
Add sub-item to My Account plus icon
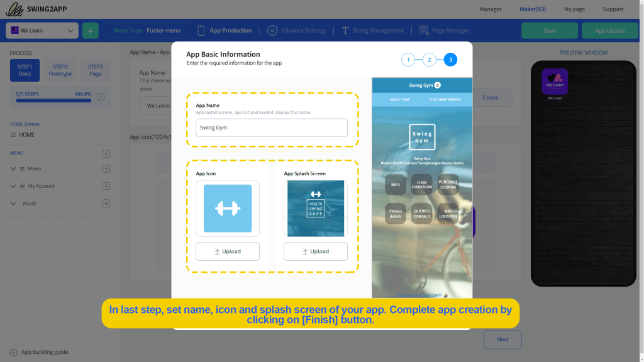(x=106, y=186)
